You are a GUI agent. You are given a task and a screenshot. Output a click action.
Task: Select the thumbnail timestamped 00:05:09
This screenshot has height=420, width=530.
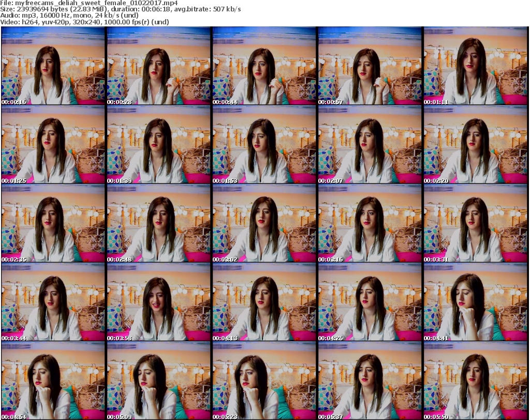pyautogui.click(x=158, y=381)
